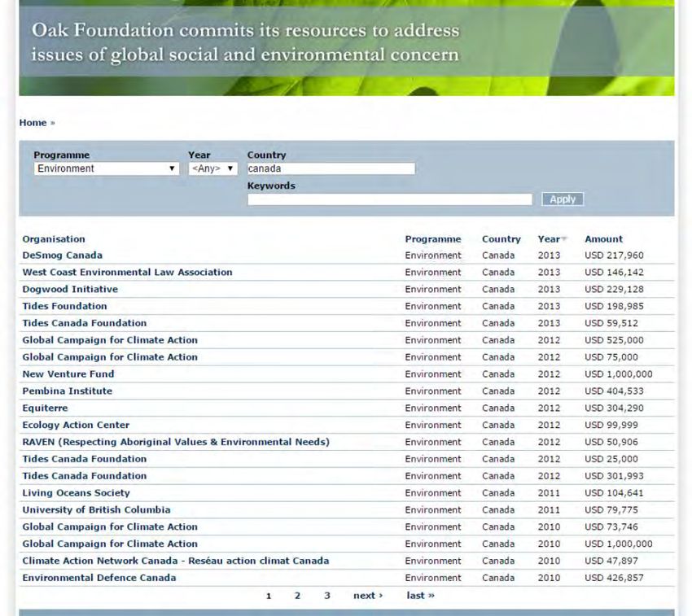Open the Living Oceans Society entry
Screen dimensions: 692x616
tap(76, 493)
